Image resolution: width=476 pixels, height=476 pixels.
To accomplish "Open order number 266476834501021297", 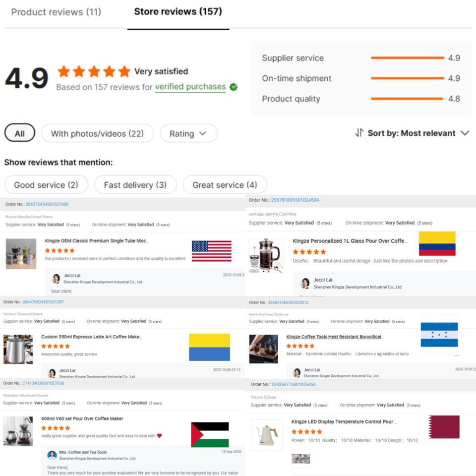I will click(x=43, y=302).
